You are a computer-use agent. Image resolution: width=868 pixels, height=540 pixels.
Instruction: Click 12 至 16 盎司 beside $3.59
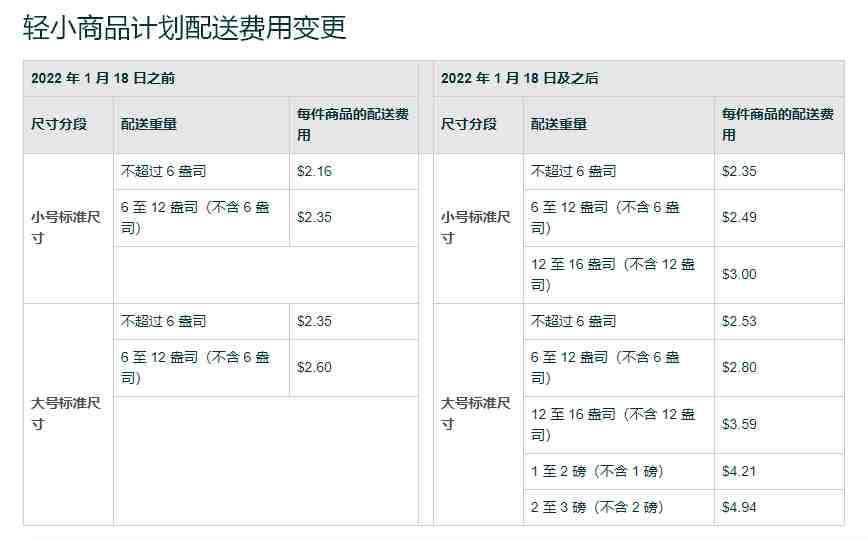[x=612, y=425]
